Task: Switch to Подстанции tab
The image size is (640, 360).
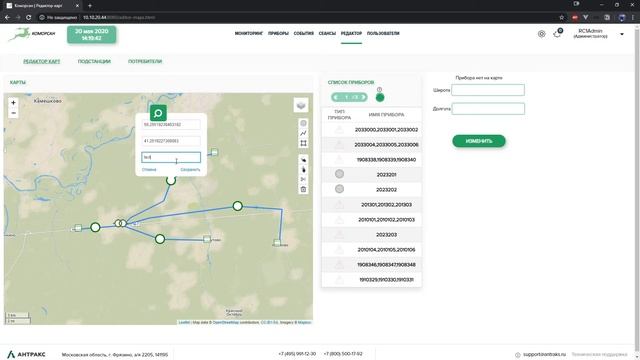Action: click(x=94, y=61)
